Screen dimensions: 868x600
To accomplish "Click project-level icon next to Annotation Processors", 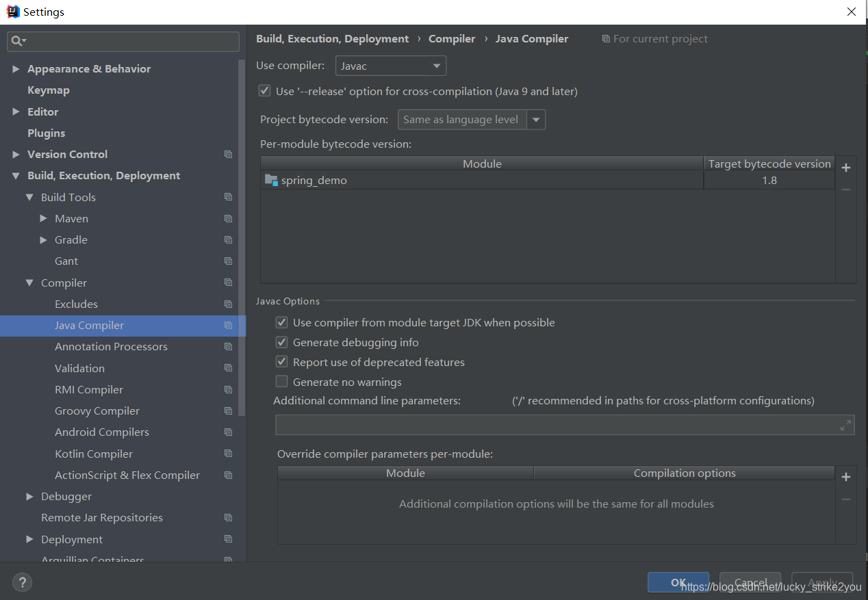I will coord(229,347).
